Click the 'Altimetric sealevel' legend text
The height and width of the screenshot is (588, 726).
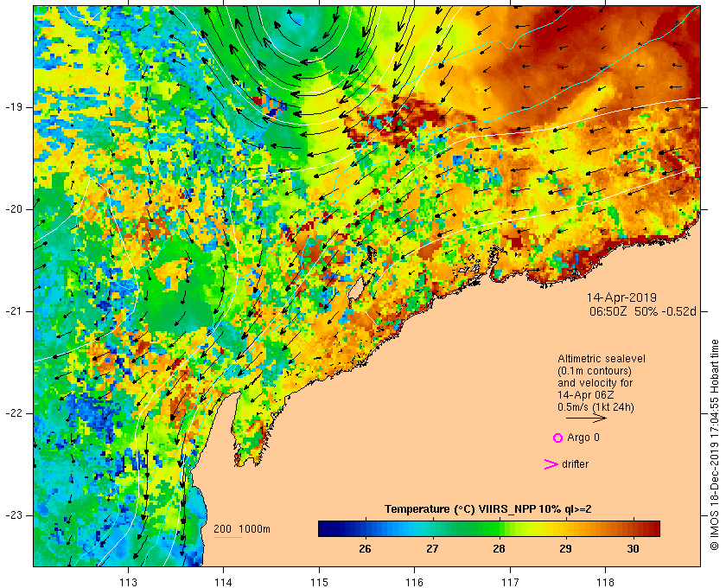point(602,359)
